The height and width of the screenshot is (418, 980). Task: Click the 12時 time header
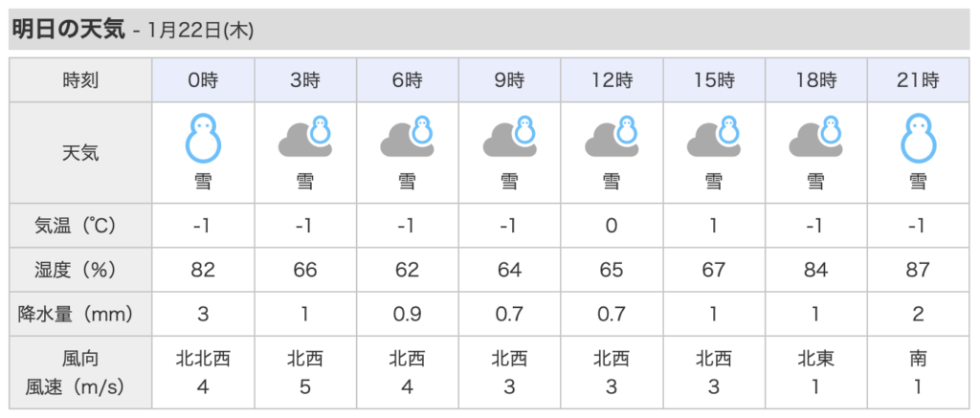pyautogui.click(x=612, y=80)
